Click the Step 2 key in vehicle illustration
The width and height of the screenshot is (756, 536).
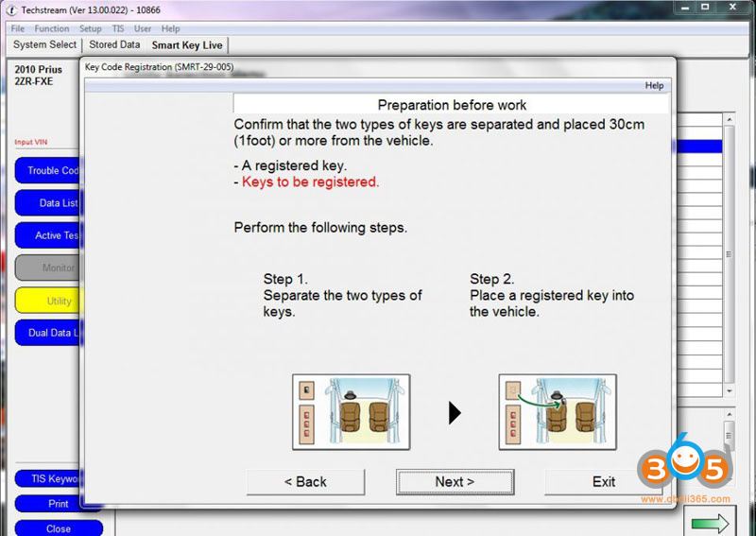pyautogui.click(x=558, y=412)
